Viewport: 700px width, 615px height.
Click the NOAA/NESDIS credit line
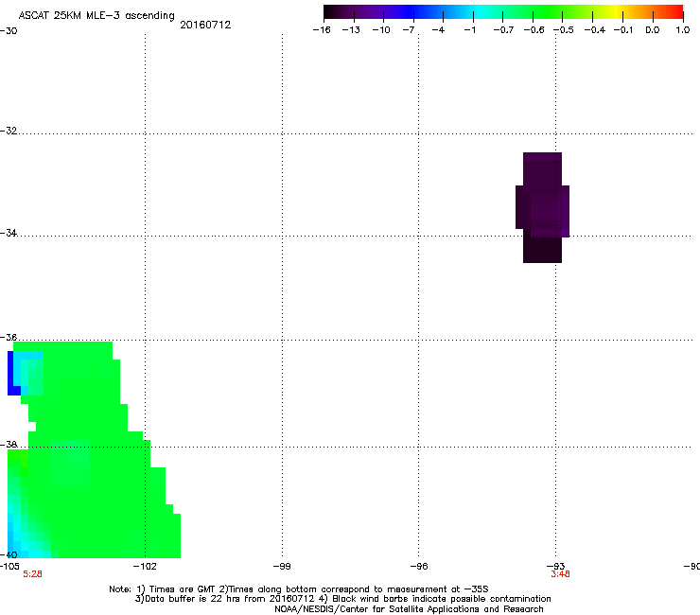[x=409, y=609]
